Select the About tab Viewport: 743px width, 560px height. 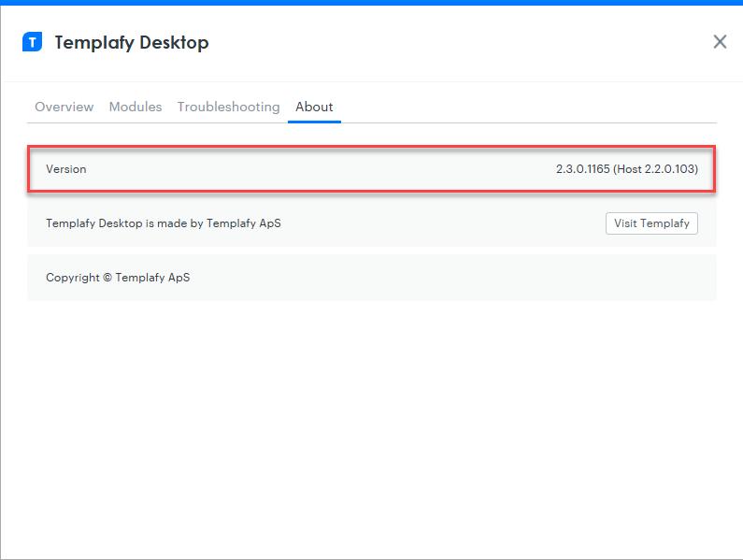pyautogui.click(x=314, y=107)
